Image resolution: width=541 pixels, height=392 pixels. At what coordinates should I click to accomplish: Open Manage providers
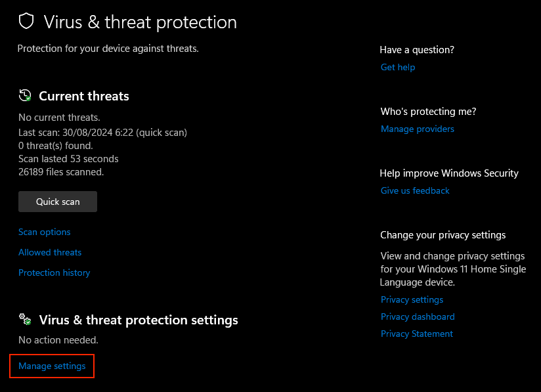pyautogui.click(x=417, y=129)
